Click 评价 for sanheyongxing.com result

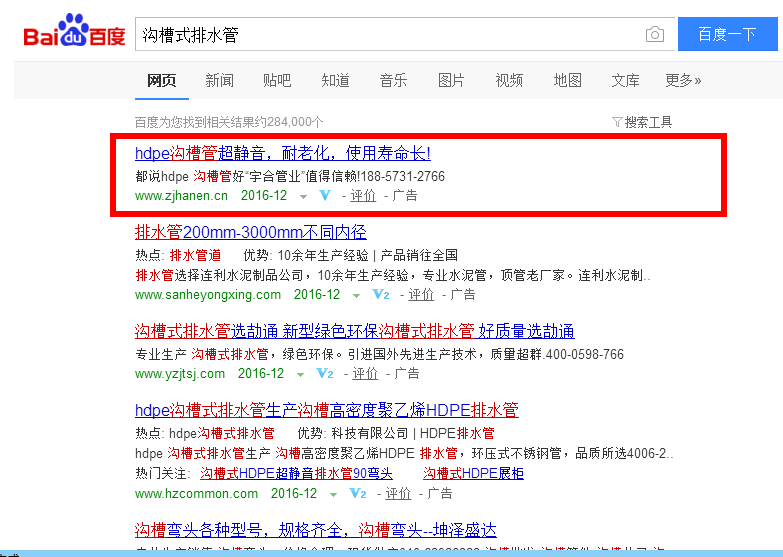421,294
